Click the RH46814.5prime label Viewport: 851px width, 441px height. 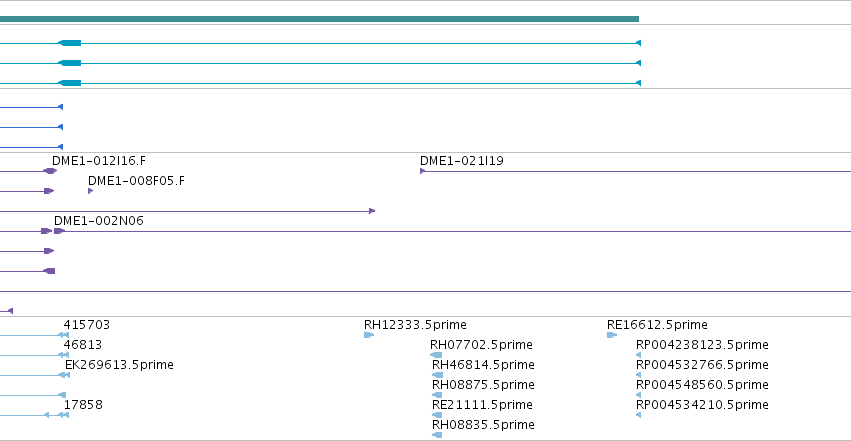(483, 365)
